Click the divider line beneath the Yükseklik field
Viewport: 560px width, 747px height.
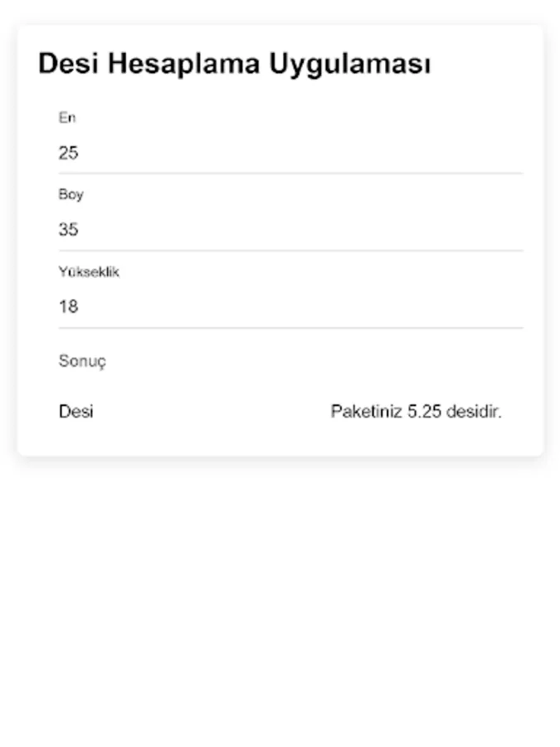pos(290,327)
